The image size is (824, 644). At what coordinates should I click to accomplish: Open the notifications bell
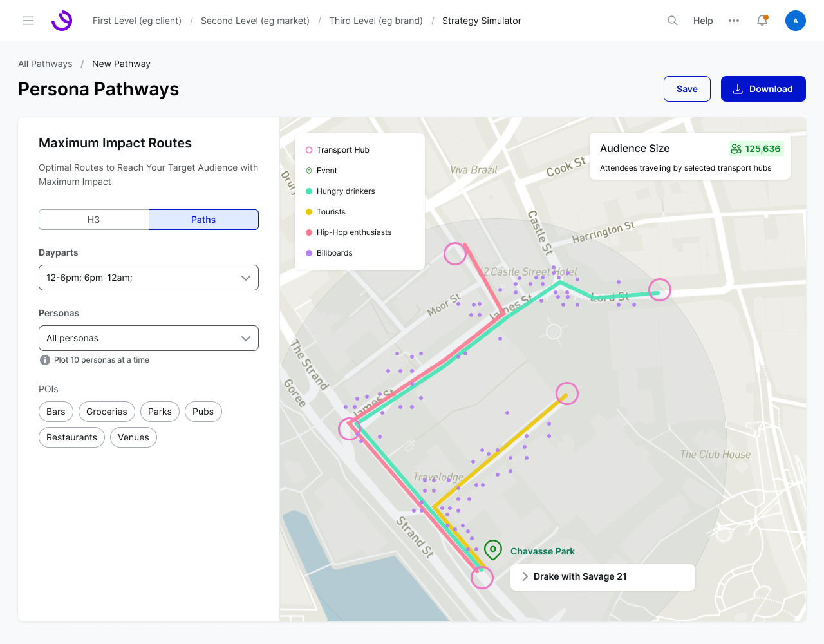[762, 21]
